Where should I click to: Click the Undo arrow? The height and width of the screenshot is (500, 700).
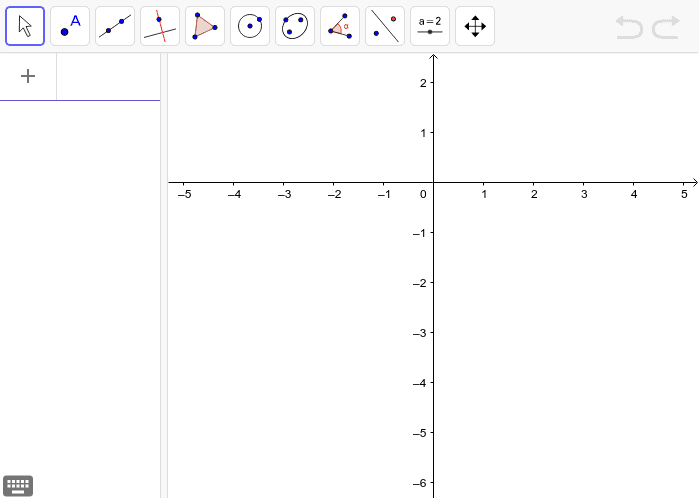coord(629,27)
